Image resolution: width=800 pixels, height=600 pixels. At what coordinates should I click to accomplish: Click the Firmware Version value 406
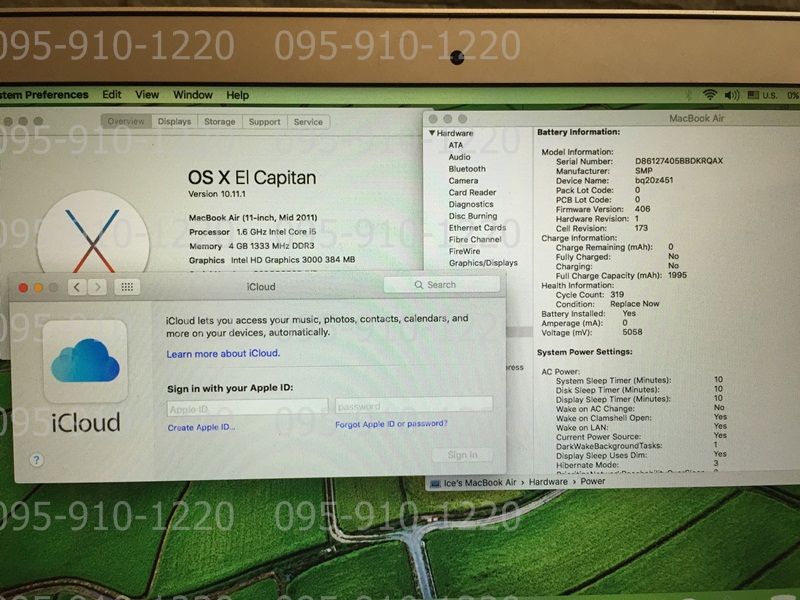642,209
